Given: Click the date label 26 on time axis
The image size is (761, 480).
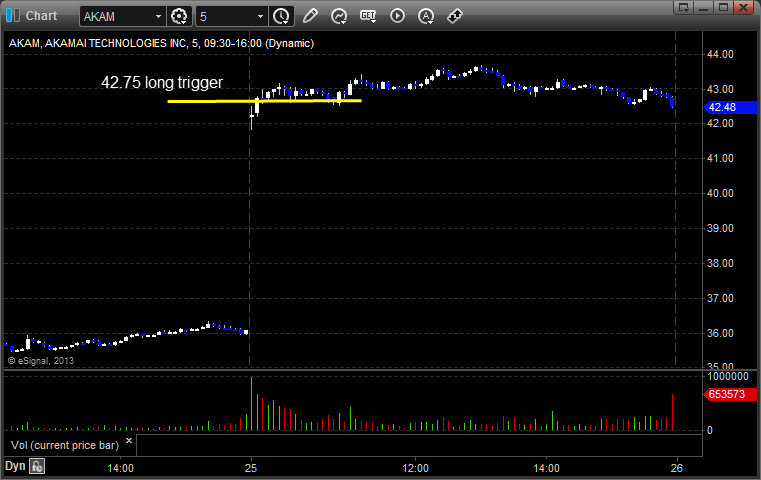Looking at the screenshot, I should (x=677, y=468).
